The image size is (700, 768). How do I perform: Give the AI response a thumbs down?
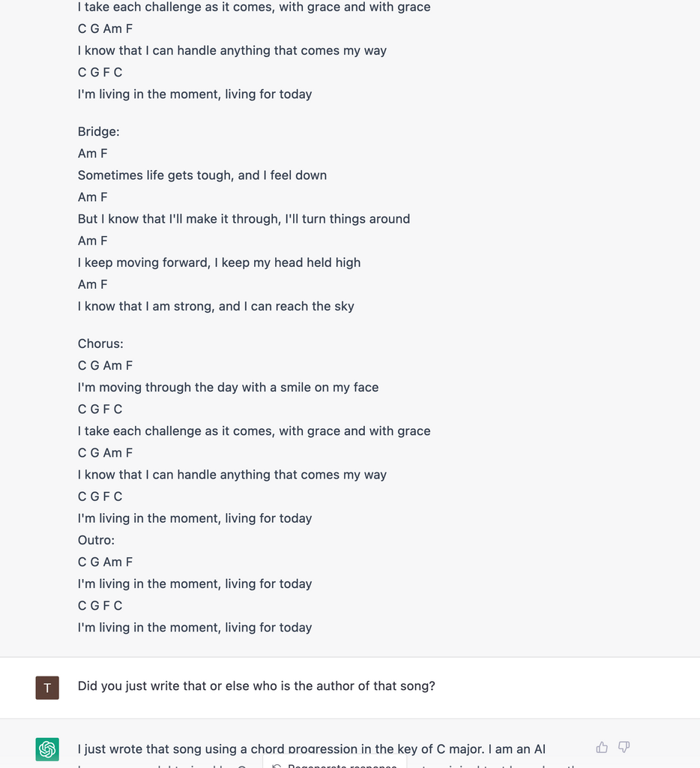pyautogui.click(x=624, y=747)
